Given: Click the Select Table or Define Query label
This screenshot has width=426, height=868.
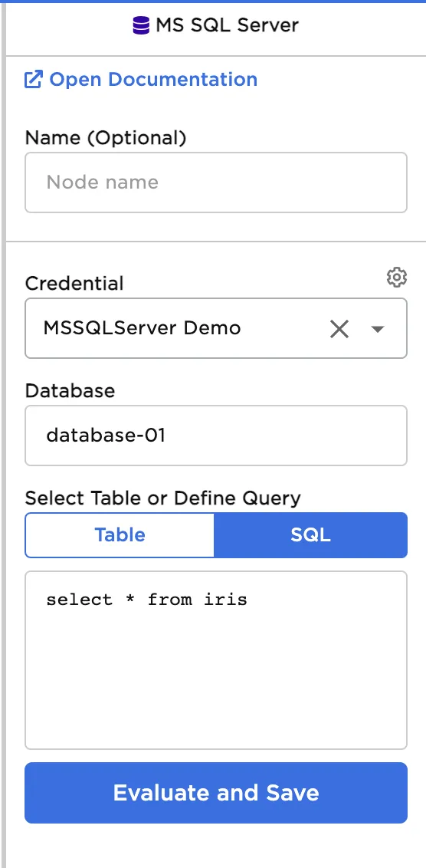Looking at the screenshot, I should (162, 498).
